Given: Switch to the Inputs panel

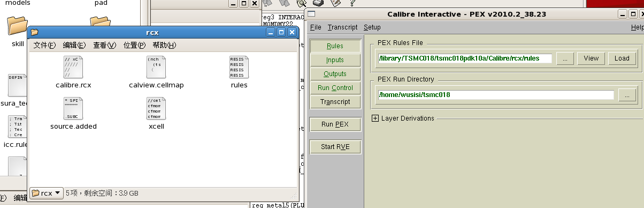Looking at the screenshot, I should (335, 60).
